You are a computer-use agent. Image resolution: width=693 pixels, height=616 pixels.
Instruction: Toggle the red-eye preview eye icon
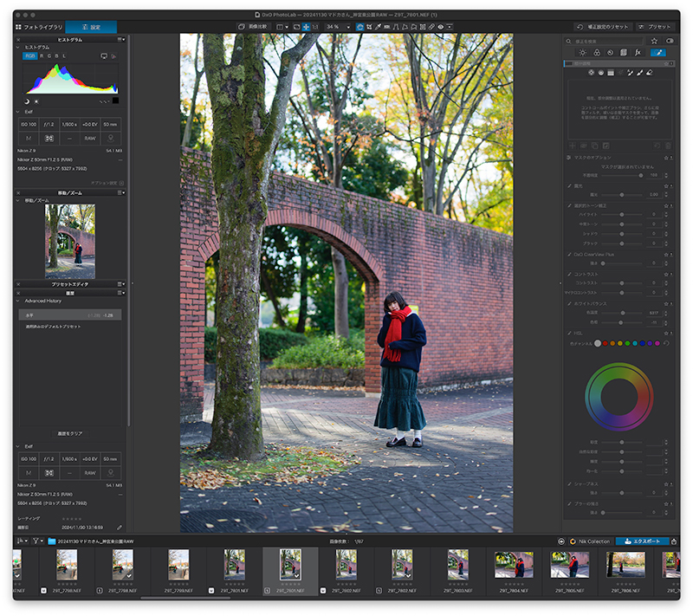pos(441,27)
